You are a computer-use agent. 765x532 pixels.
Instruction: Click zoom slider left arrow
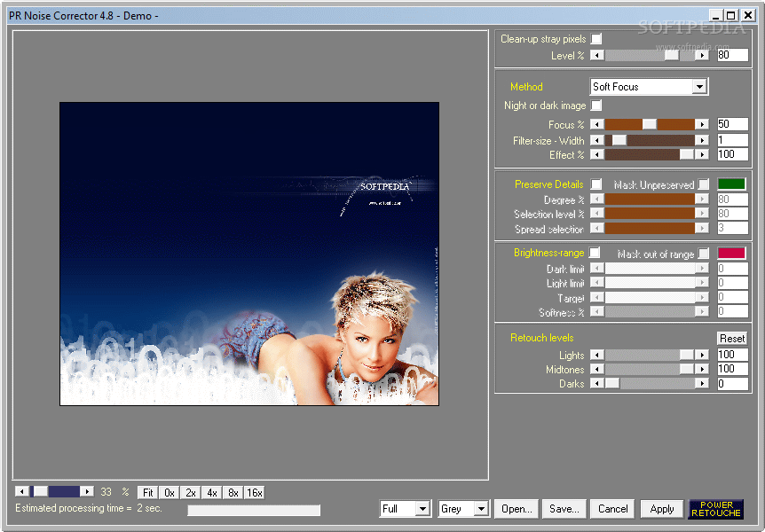21,491
